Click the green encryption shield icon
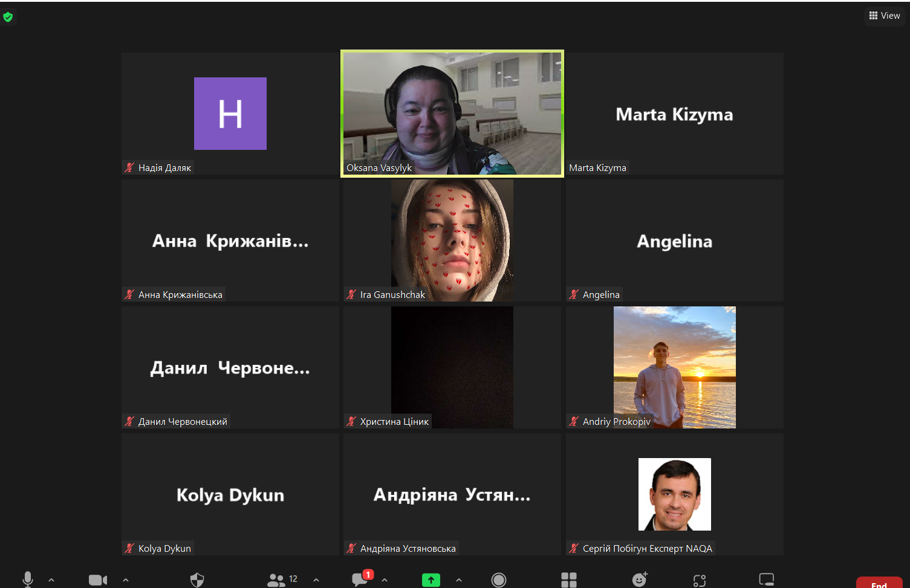This screenshot has width=910, height=588. coord(8,17)
